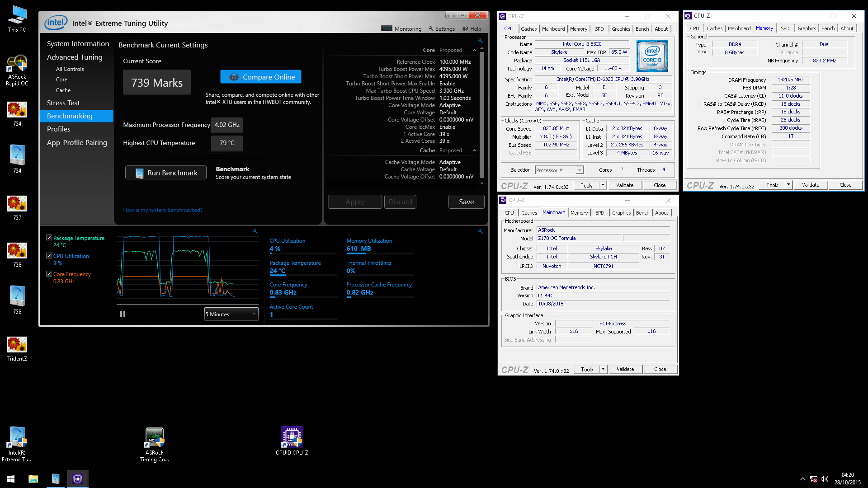Image resolution: width=868 pixels, height=488 pixels.
Task: Toggle CPU Utilization graph checkbox
Action: [49, 256]
